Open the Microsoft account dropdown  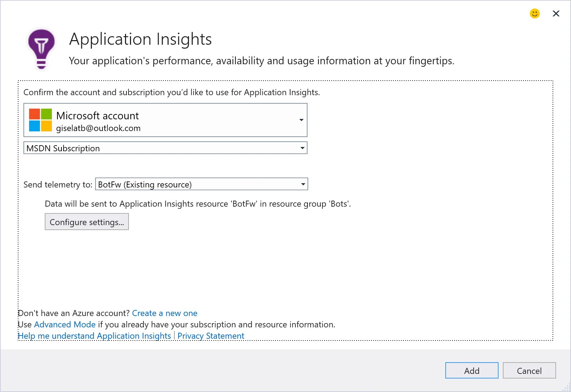(x=165, y=120)
